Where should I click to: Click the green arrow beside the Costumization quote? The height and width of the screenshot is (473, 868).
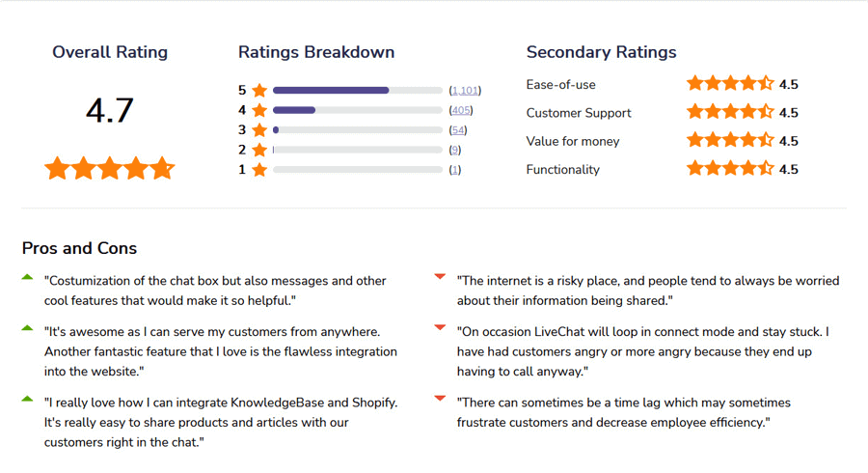tap(27, 278)
